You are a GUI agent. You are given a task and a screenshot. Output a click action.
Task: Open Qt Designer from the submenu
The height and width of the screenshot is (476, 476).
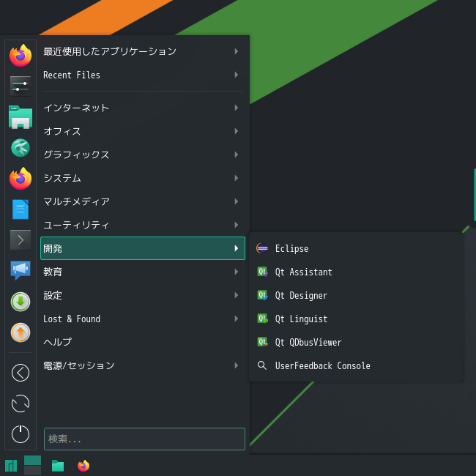(x=356, y=295)
